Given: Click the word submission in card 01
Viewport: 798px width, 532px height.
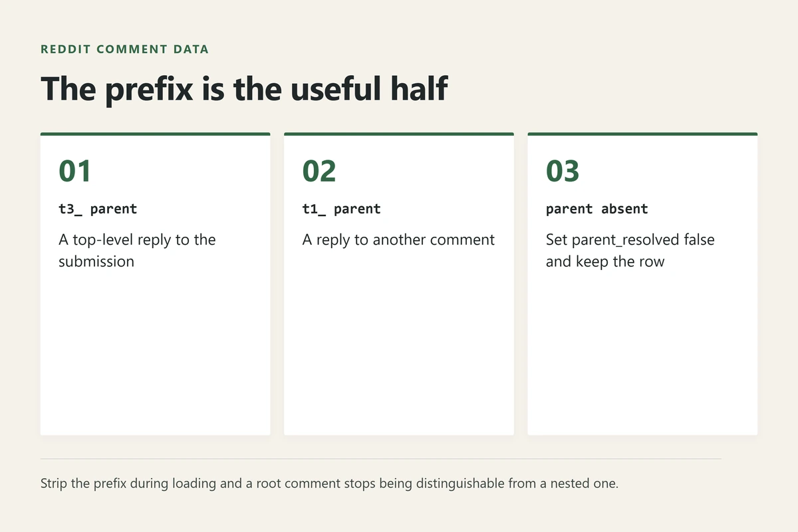Looking at the screenshot, I should 96,261.
